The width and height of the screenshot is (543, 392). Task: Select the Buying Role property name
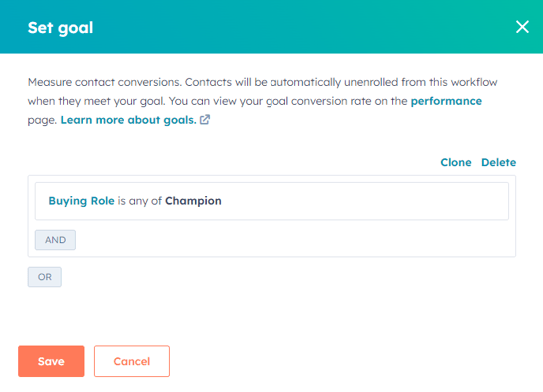81,201
